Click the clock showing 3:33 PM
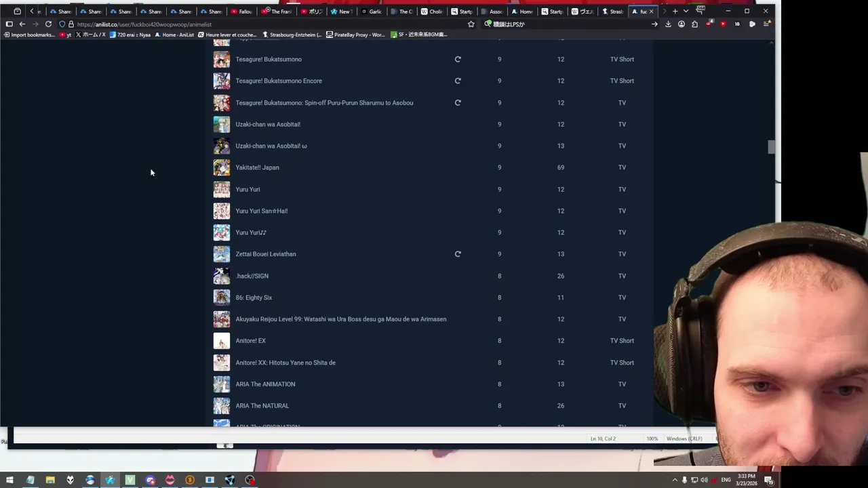This screenshot has height=488, width=868. [747, 476]
